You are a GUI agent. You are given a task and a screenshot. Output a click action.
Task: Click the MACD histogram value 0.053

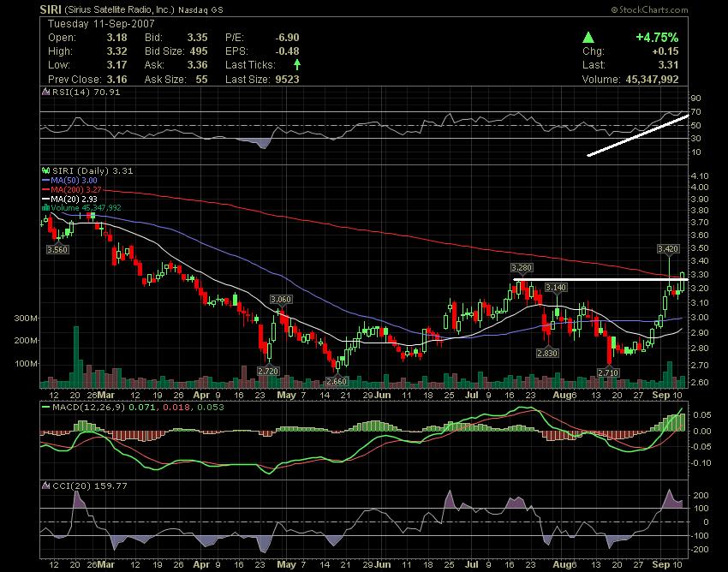[x=211, y=408]
